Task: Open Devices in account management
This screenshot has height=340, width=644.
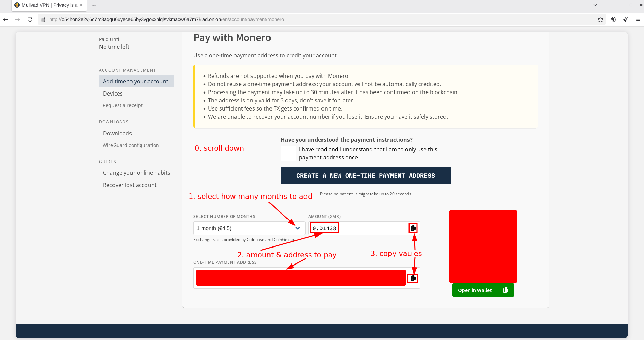Action: (x=112, y=93)
